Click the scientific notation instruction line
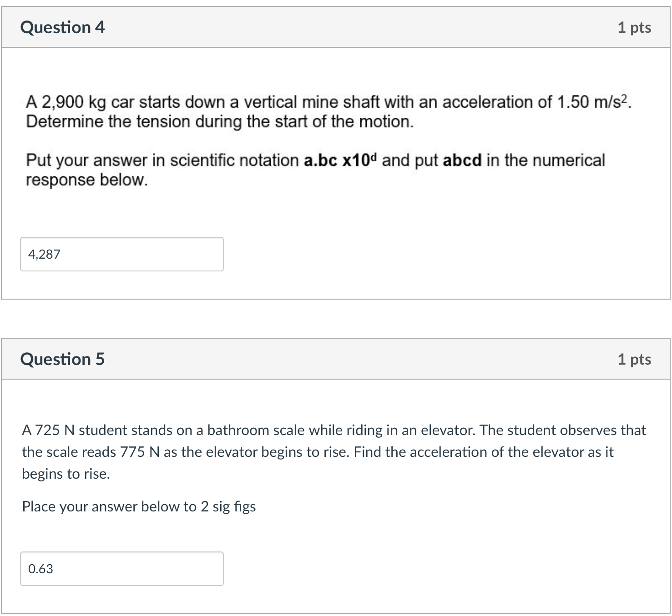This screenshot has width=672, height=616. (314, 169)
